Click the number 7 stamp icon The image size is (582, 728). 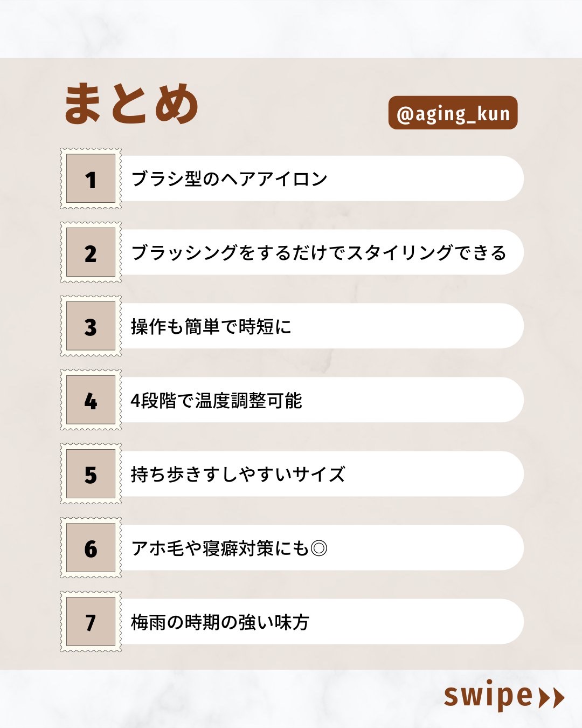point(91,622)
